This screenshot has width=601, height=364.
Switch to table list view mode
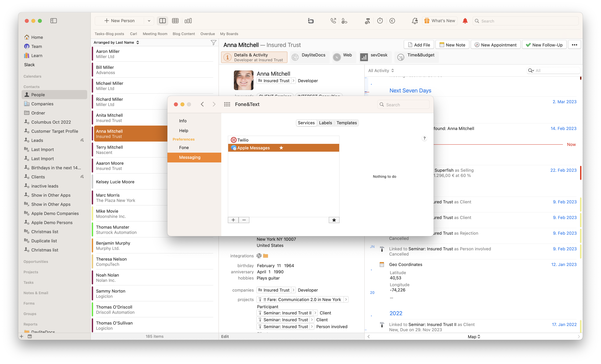175,21
